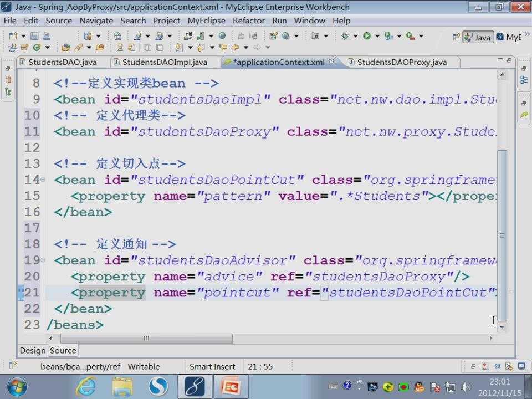This screenshot has width=532, height=399.
Task: Expand the Next Annotation dropdown arrow
Action: [x=190, y=48]
